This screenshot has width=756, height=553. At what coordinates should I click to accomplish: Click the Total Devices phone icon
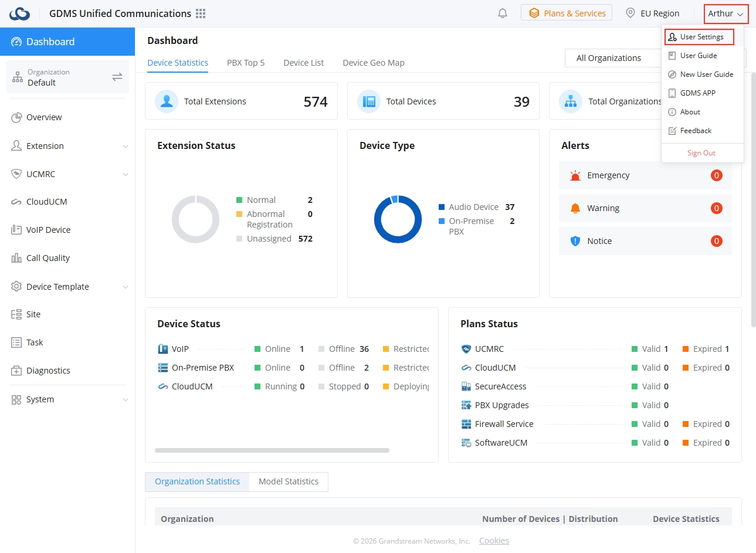[369, 101]
